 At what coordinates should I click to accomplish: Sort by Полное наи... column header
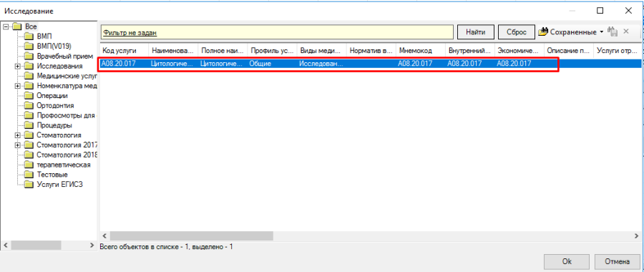click(223, 51)
